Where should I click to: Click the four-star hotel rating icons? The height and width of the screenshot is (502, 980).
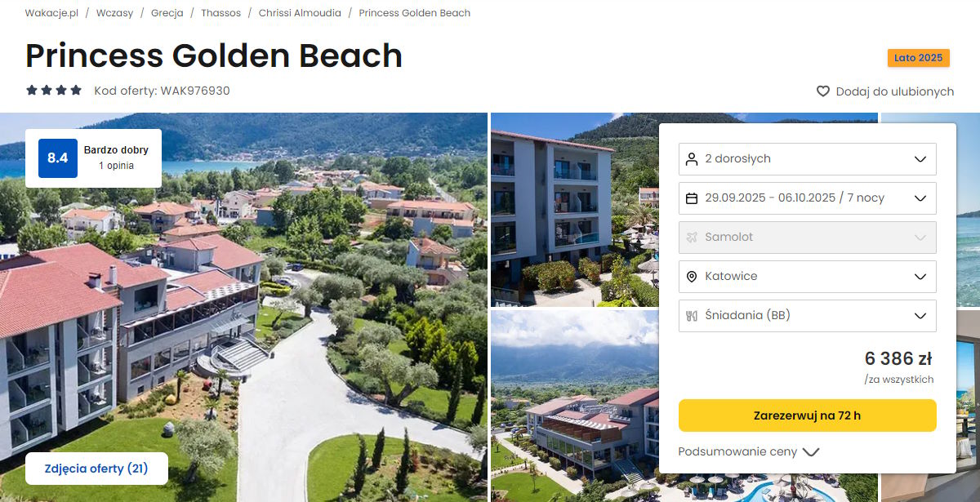[x=54, y=91]
